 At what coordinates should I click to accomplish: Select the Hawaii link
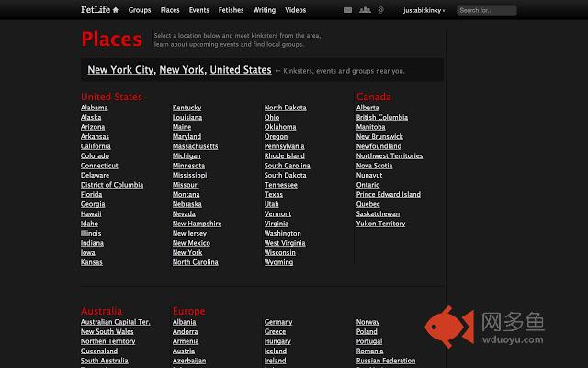pos(91,214)
